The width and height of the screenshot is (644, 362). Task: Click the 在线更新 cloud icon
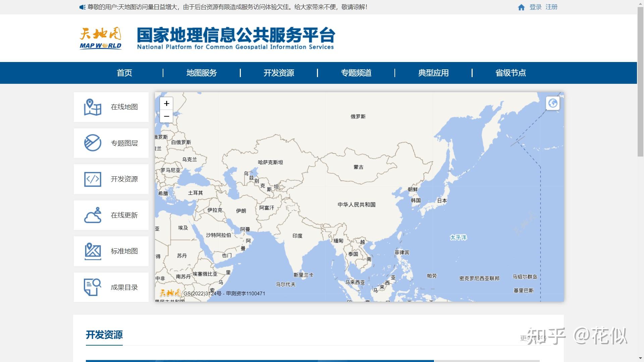click(93, 215)
